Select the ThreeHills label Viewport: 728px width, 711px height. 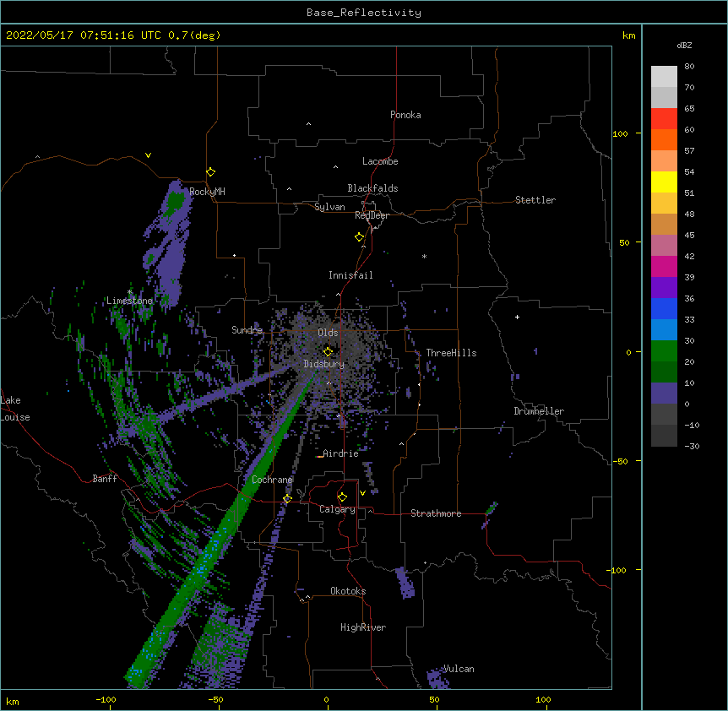click(x=451, y=353)
